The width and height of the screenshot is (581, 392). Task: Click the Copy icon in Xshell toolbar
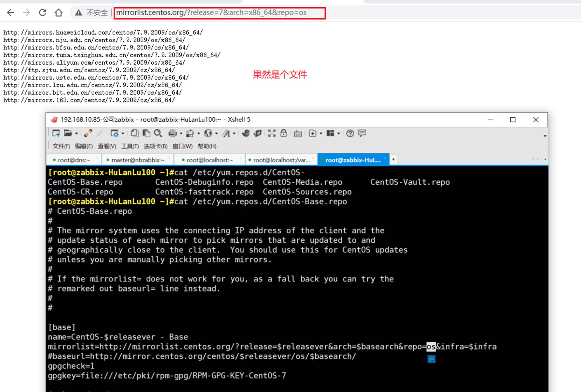(135, 133)
